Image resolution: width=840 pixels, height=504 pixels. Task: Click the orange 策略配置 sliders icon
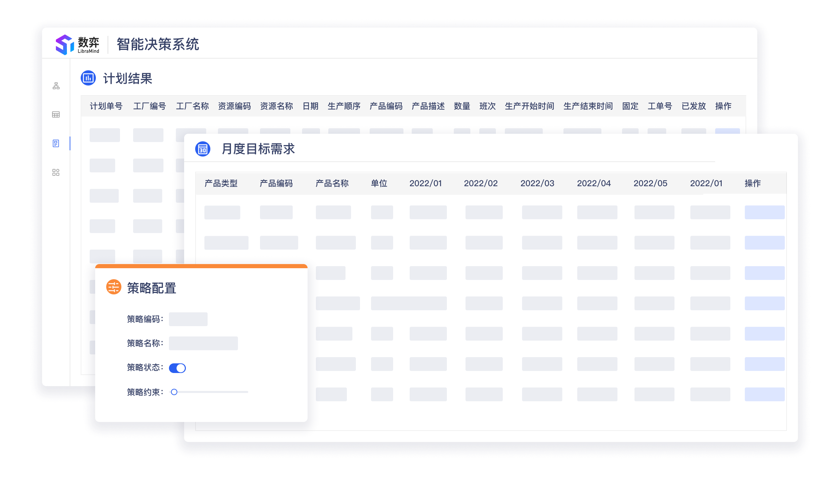coord(113,287)
